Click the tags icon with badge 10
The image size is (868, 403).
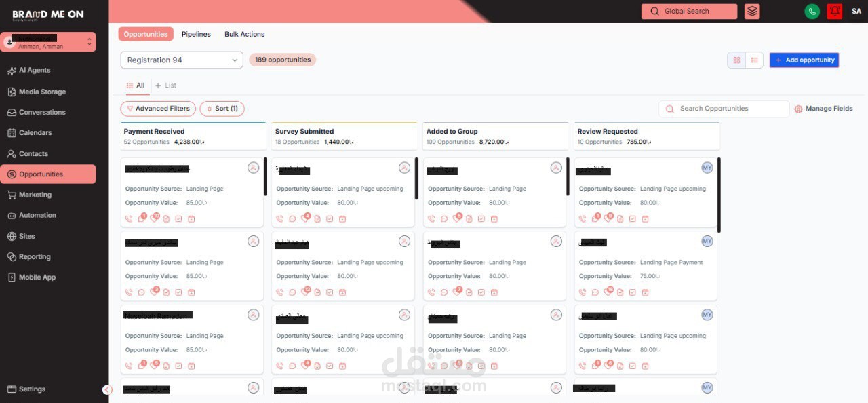click(155, 218)
